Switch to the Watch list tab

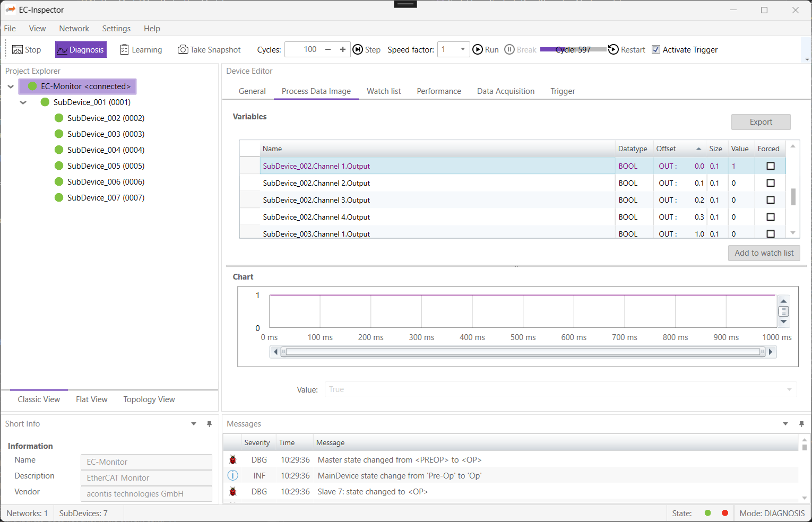383,91
